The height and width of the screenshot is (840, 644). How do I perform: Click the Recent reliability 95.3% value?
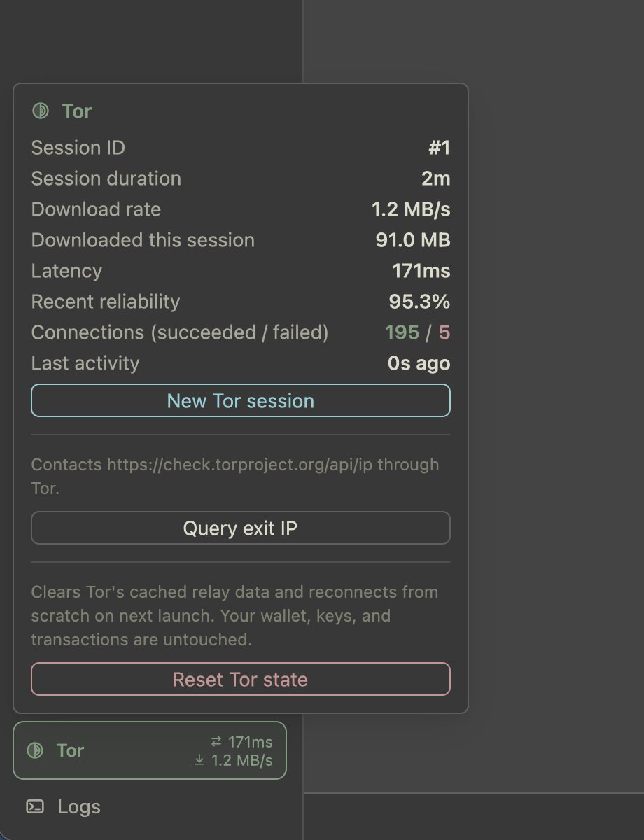pyautogui.click(x=419, y=302)
